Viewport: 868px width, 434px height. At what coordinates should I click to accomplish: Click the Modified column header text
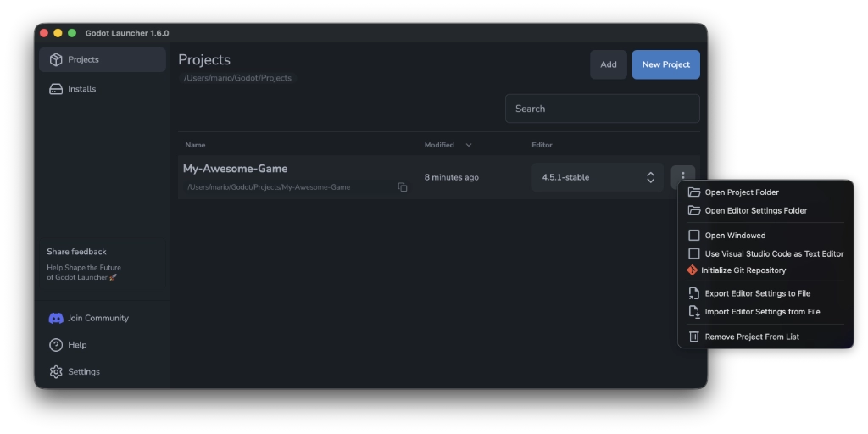(439, 145)
